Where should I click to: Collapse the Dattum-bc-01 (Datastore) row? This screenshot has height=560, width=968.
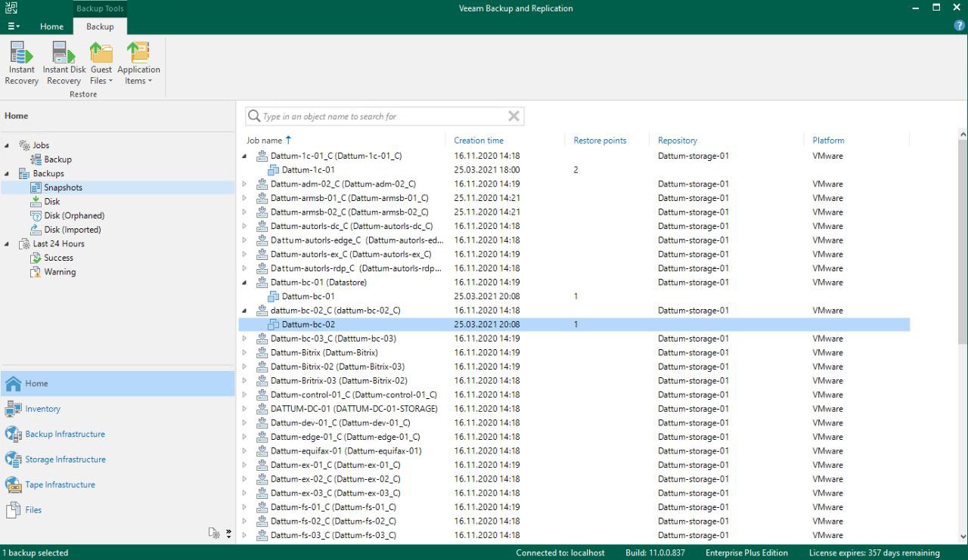(244, 283)
